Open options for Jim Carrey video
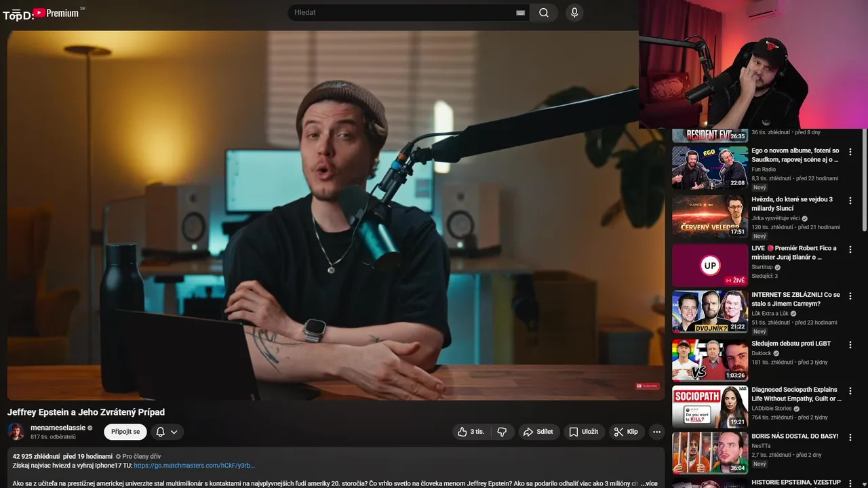Image resolution: width=868 pixels, height=488 pixels. coord(850,296)
